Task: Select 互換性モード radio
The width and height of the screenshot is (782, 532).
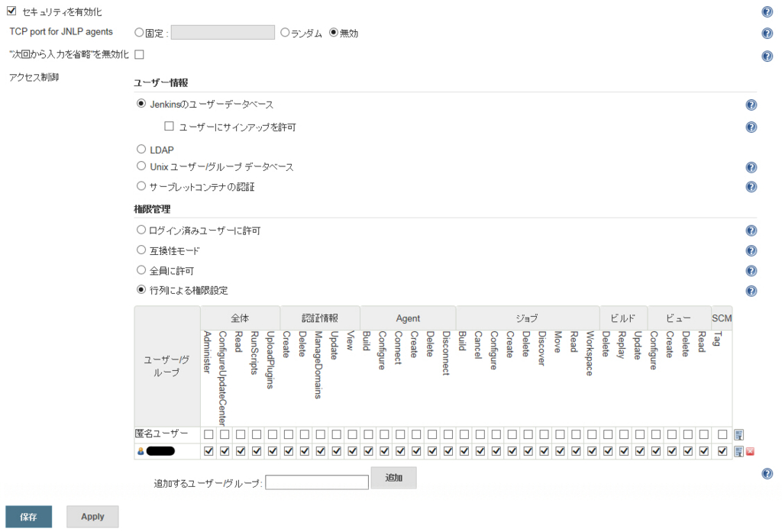Action: point(141,250)
